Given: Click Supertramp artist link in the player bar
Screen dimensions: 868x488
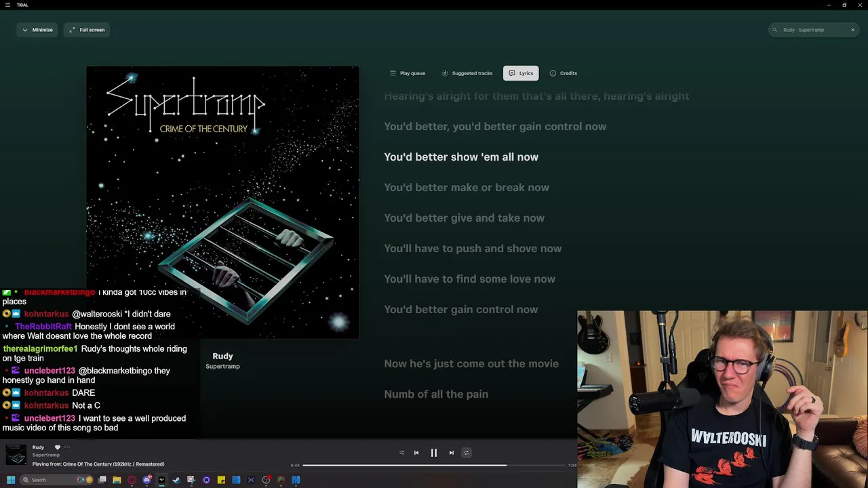Looking at the screenshot, I should pos(45,455).
